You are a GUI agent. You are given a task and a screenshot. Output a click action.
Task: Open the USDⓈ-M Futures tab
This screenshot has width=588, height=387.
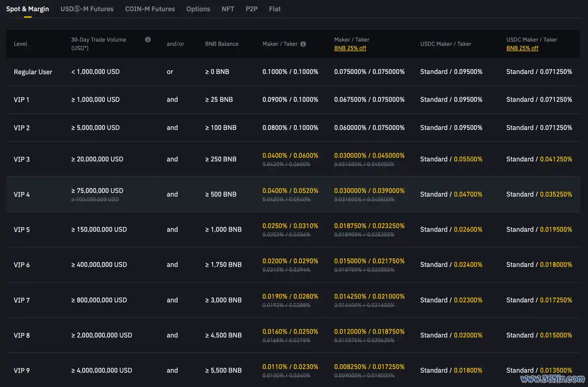pyautogui.click(x=87, y=9)
